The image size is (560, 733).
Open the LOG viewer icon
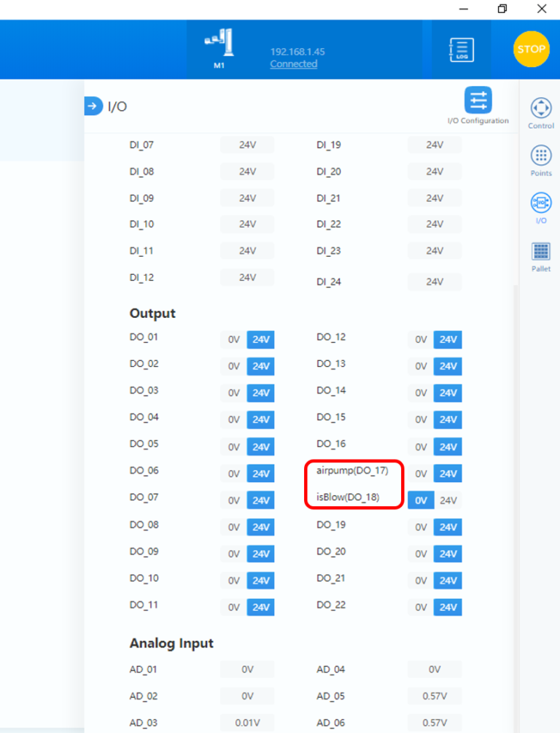(x=461, y=50)
